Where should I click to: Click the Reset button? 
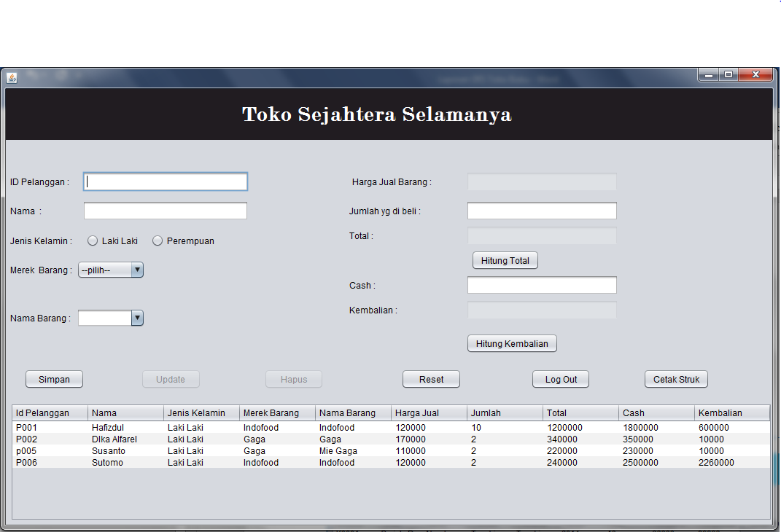[x=431, y=379]
